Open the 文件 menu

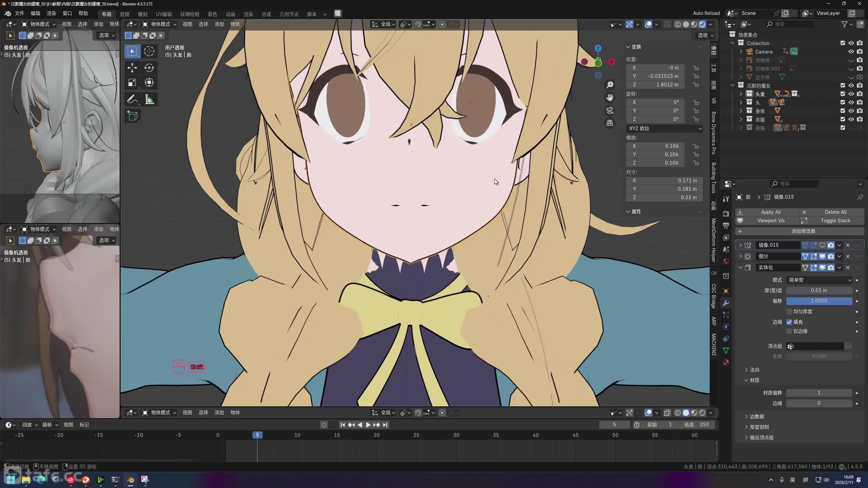(19, 13)
